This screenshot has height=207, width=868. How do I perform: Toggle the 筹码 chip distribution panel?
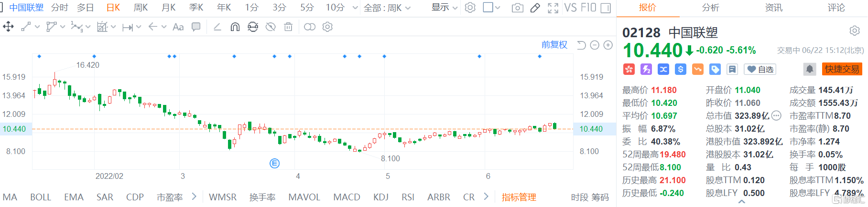tap(600, 197)
